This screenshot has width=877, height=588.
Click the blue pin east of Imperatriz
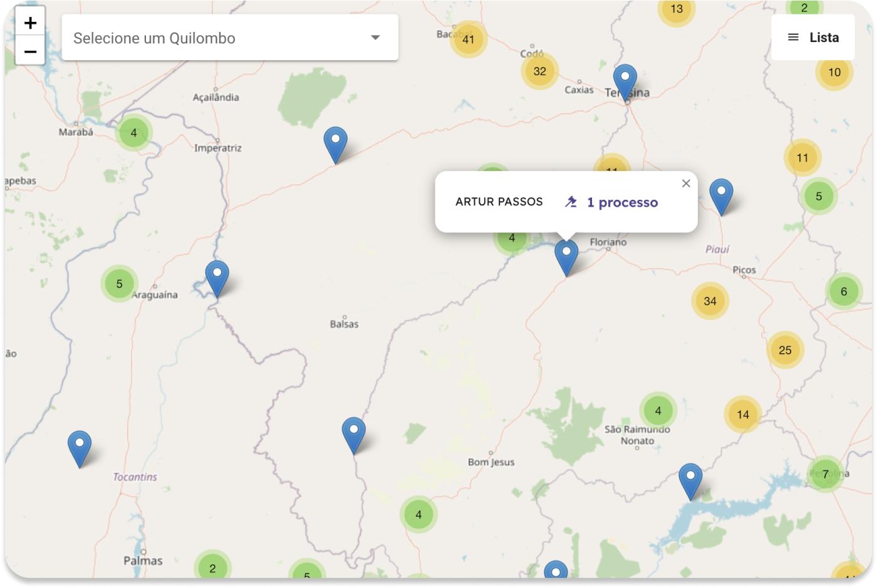335,145
